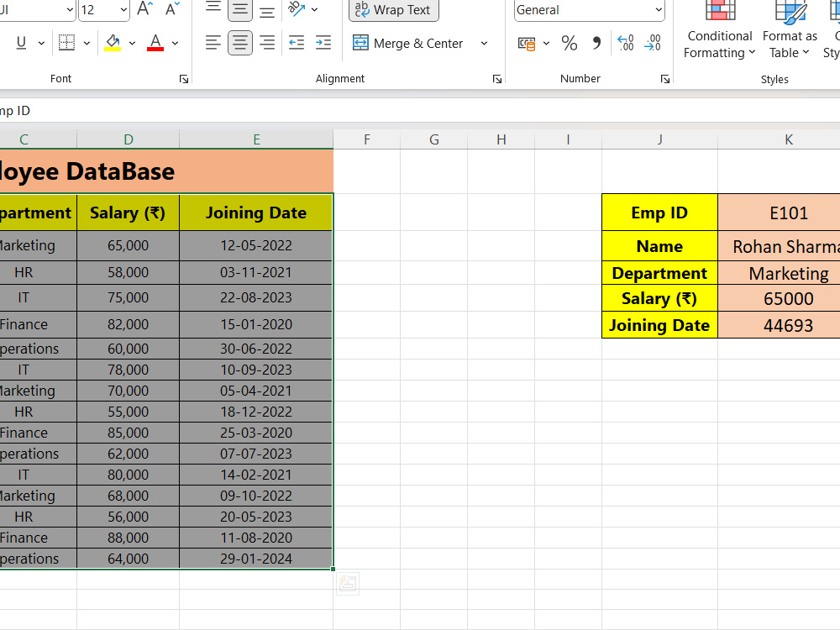Open Number format dialog launcher
840x630 pixels.
664,79
